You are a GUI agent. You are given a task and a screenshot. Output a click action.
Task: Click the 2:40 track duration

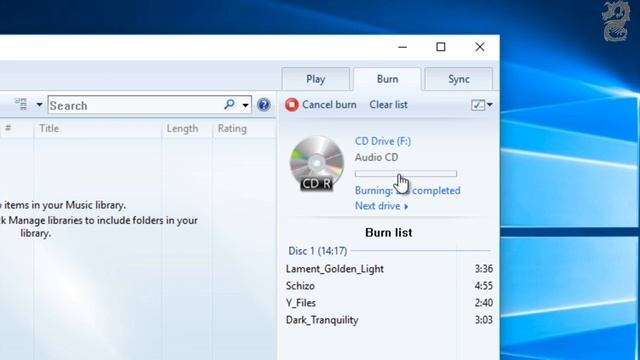484,303
